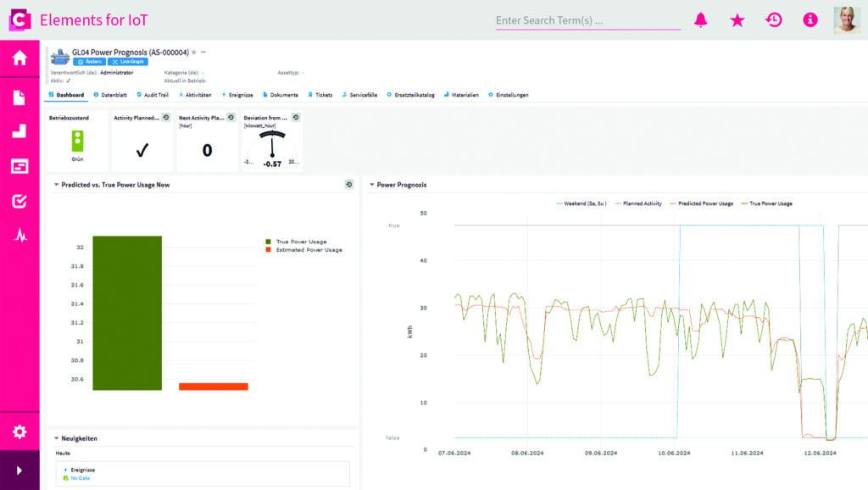Collapse the Predicted vs. True Power Usage panel
Viewport: 868px width, 490px height.
pos(56,184)
